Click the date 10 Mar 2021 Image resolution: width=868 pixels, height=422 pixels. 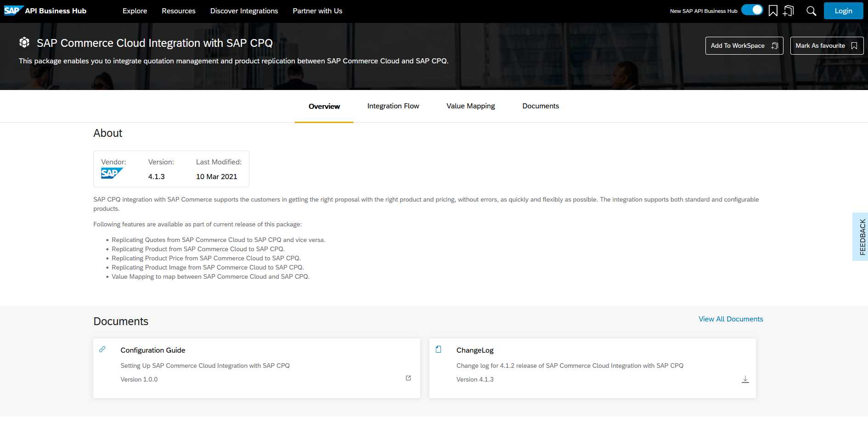point(217,177)
